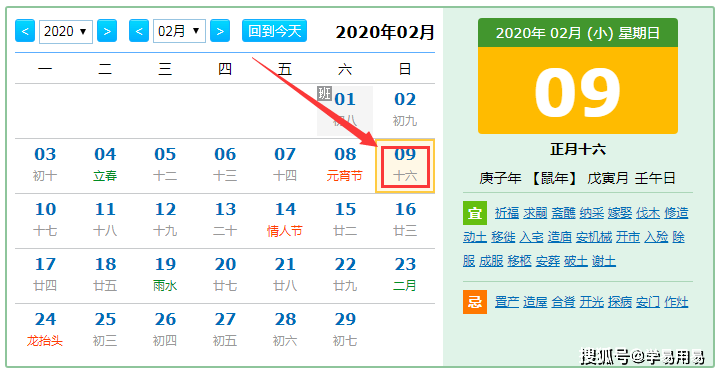Viewport: 720px width, 374px height.
Task: Open the 02月 month dropdown
Action: (179, 31)
